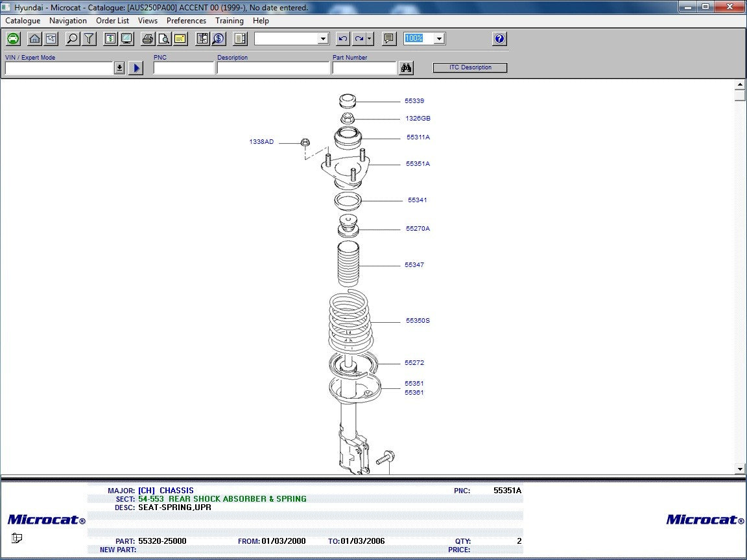Open the magnifying glass search tool
The height and width of the screenshot is (560, 747).
pos(73,39)
